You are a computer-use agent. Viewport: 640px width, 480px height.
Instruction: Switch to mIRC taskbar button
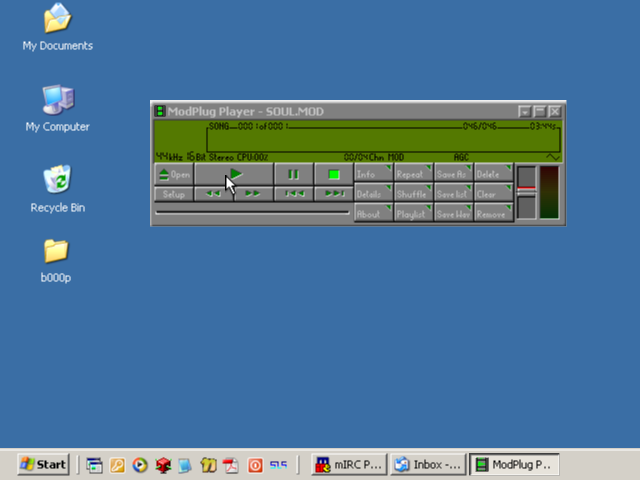pyautogui.click(x=349, y=464)
